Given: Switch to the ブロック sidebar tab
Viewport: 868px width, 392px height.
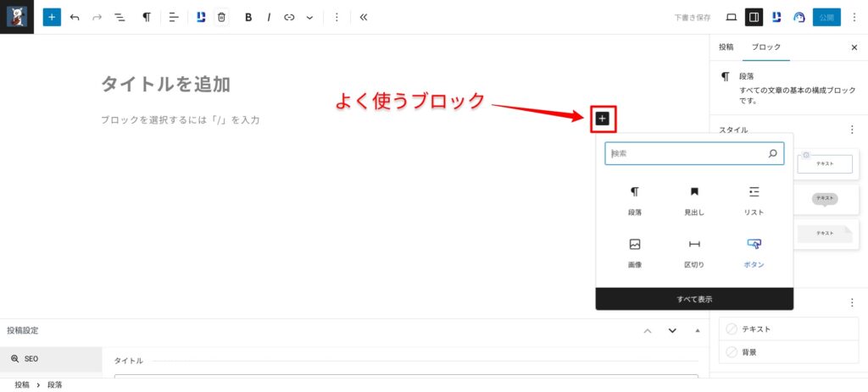Looking at the screenshot, I should point(766,47).
